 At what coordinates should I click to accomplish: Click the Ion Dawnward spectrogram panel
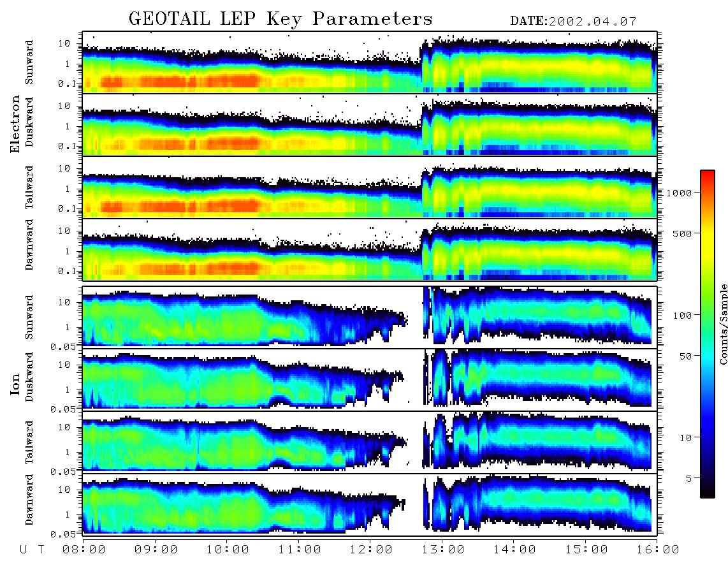point(370,505)
